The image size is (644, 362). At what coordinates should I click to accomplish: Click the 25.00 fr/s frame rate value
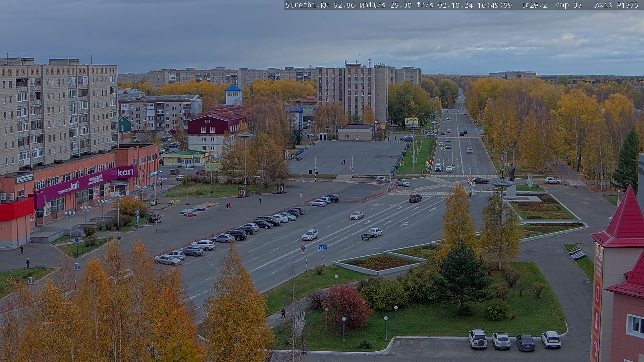pyautogui.click(x=412, y=5)
